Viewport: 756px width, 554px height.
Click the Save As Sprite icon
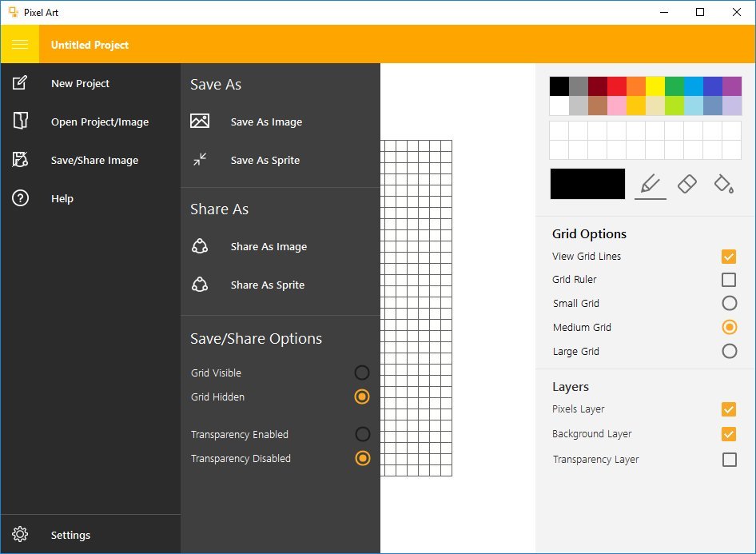[200, 160]
